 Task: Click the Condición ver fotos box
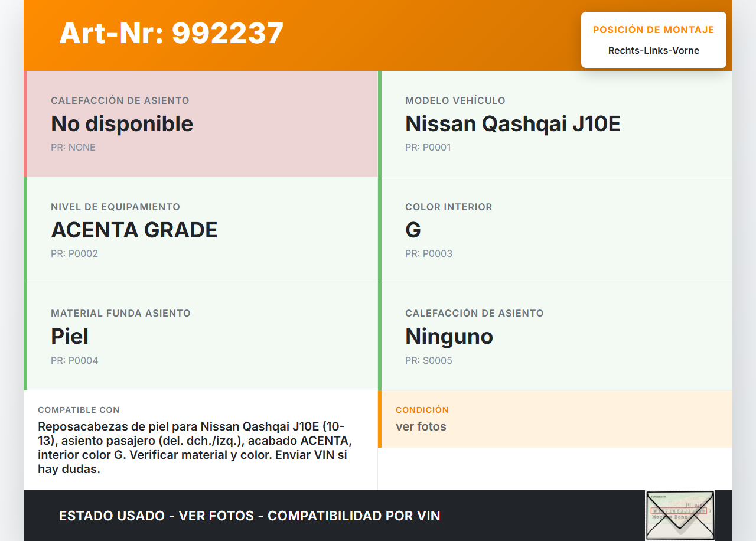click(556, 419)
